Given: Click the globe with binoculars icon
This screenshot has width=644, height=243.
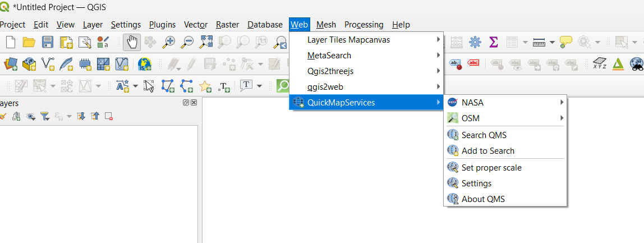Looking at the screenshot, I should (x=636, y=63).
